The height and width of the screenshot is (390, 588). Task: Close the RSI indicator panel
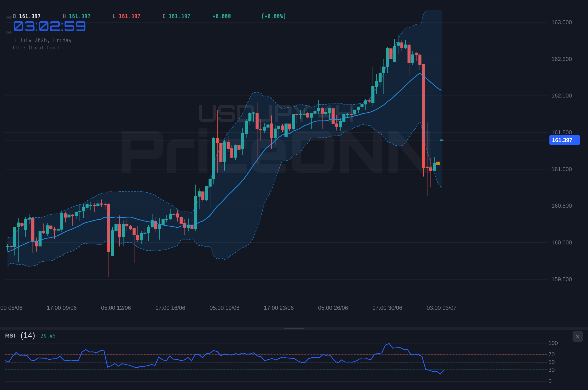[x=577, y=336]
